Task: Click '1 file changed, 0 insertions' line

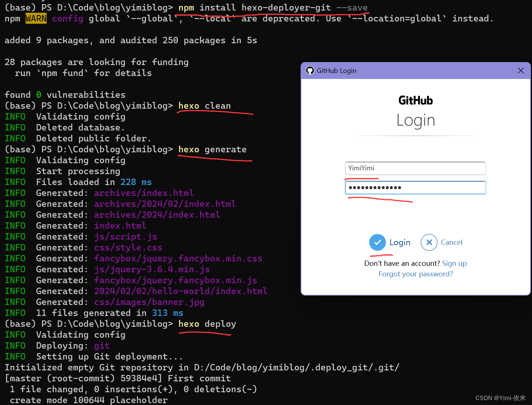Action: pos(133,389)
